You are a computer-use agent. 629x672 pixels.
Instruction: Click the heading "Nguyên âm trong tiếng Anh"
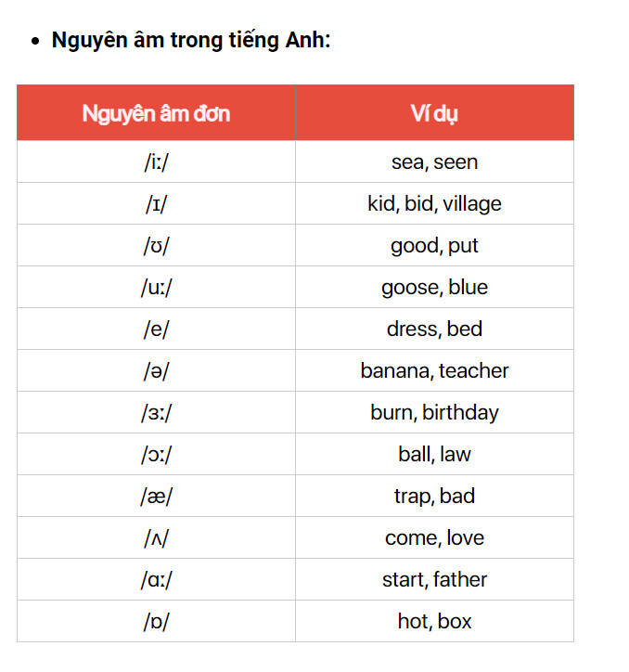pyautogui.click(x=190, y=41)
